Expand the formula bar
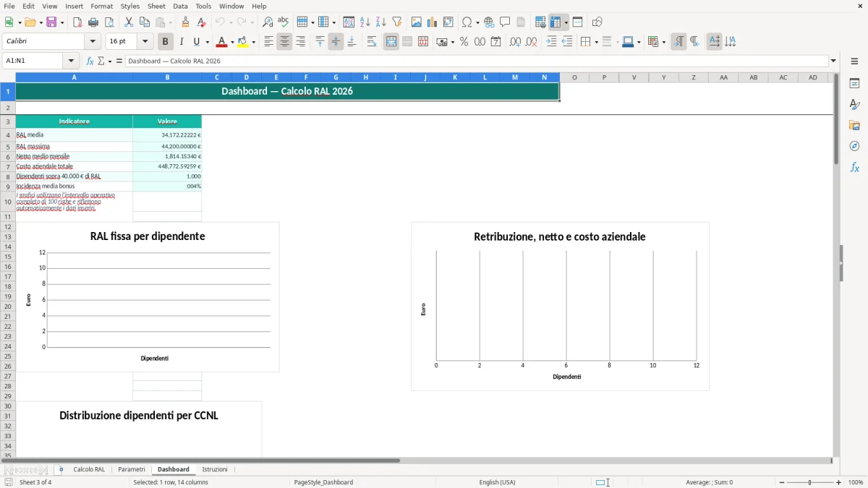Screen dimensions: 868x488 tap(833, 61)
